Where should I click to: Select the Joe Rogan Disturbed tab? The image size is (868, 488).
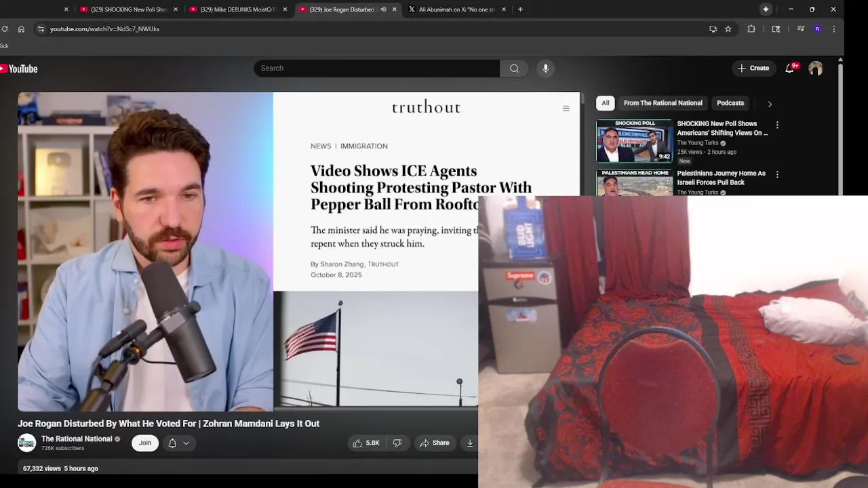[x=341, y=9]
